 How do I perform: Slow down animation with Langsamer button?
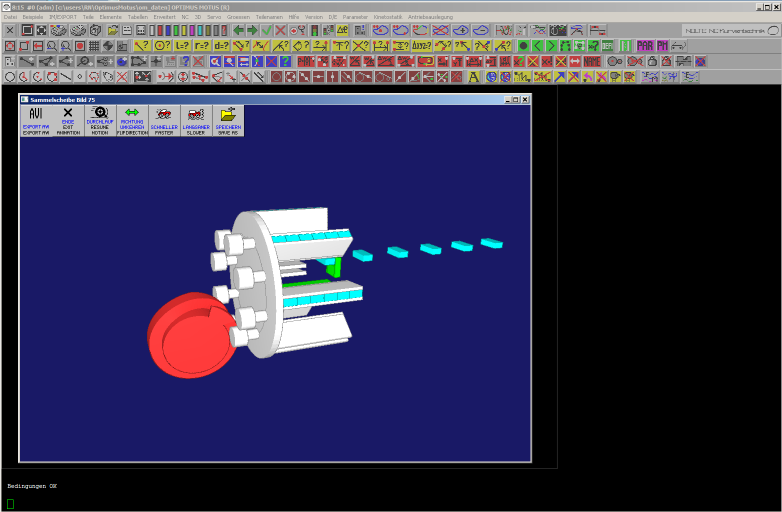coord(196,120)
